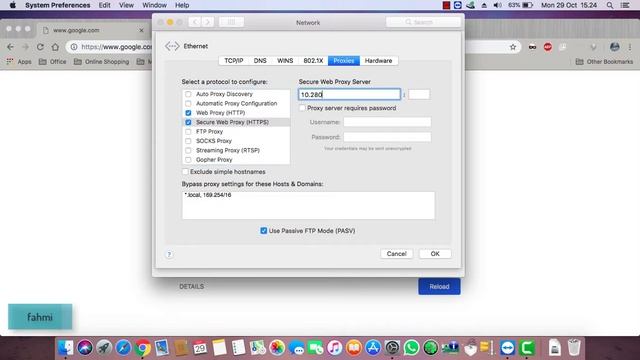Click the blue Reload button
Image resolution: width=640 pixels, height=360 pixels.
click(x=439, y=287)
